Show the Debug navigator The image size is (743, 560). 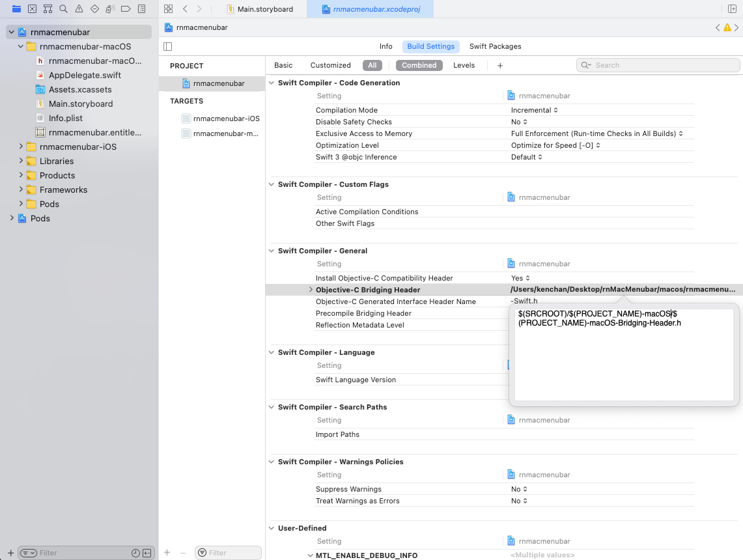click(111, 8)
